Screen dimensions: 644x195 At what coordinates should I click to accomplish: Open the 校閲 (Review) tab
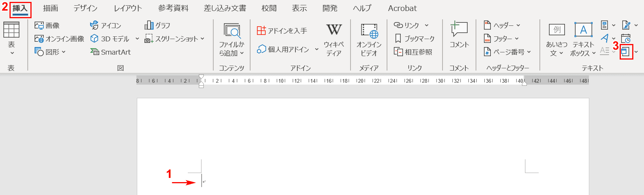coord(269,8)
